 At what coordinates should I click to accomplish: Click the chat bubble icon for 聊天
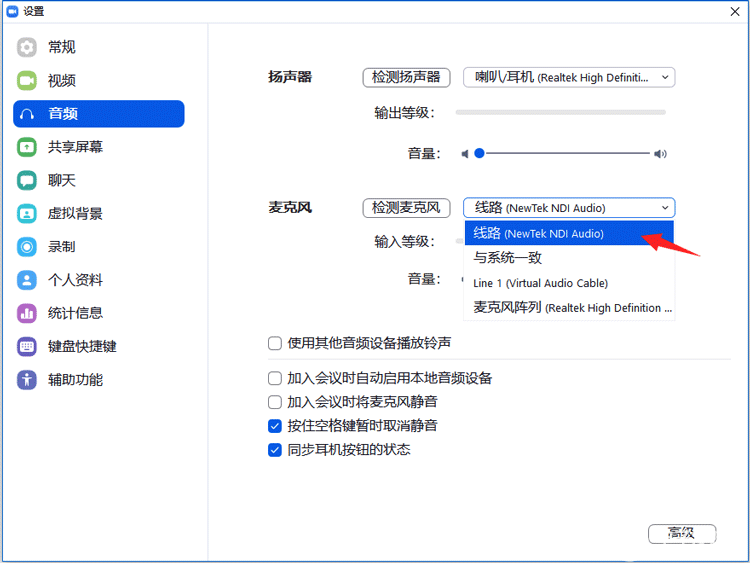[27, 180]
